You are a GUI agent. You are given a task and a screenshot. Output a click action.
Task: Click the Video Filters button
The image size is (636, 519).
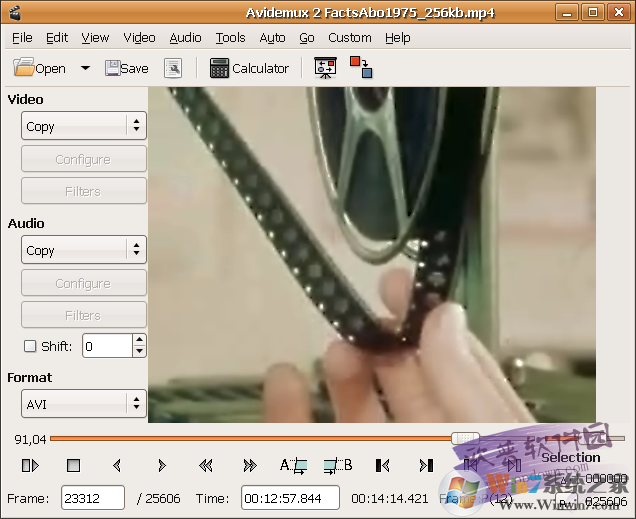(84, 191)
